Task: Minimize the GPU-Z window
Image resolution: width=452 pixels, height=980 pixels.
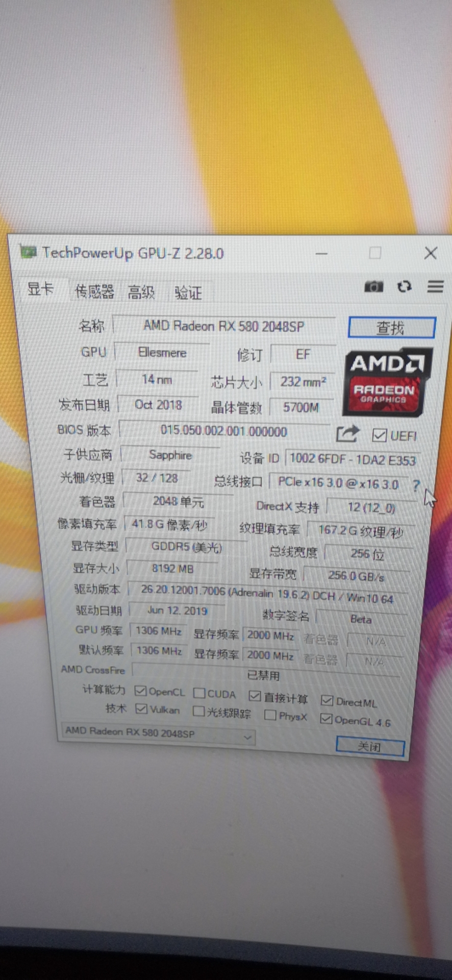Action: coord(321,253)
